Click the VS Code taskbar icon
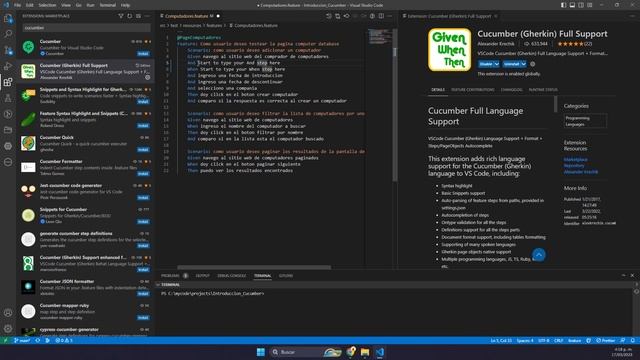 pyautogui.click(x=380, y=352)
